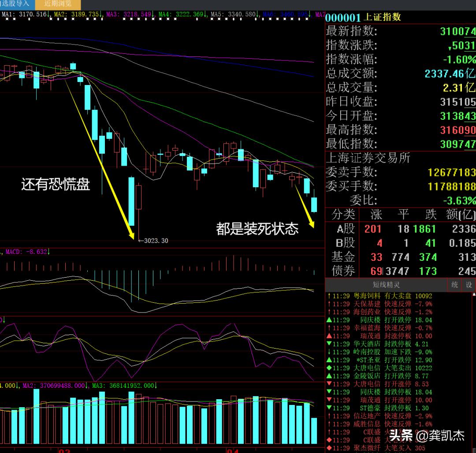Switch to the 近期浏览 tab
Image resolution: width=476 pixels, height=453 pixels.
[x=58, y=4]
